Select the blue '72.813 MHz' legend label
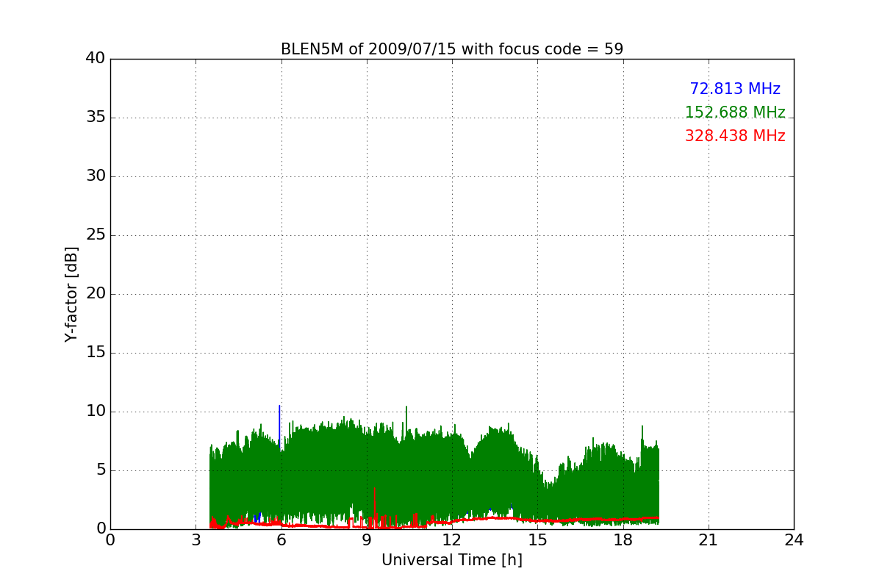882x588 pixels. pyautogui.click(x=735, y=89)
